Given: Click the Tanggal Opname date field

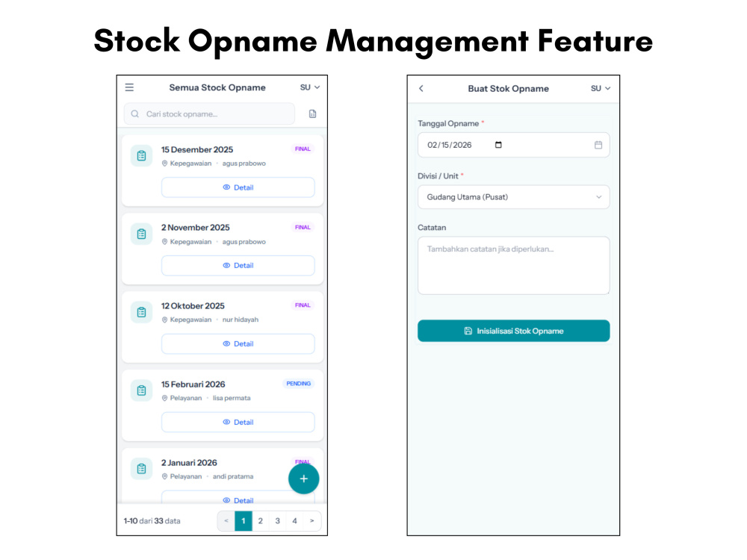Looking at the screenshot, I should point(514,145).
